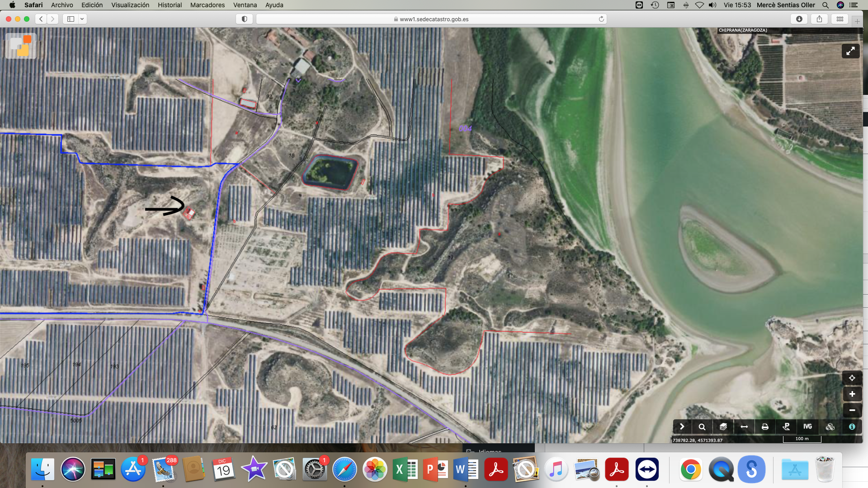Click the 3D cubes icon
Viewport: 868px width, 488px height.
click(830, 427)
